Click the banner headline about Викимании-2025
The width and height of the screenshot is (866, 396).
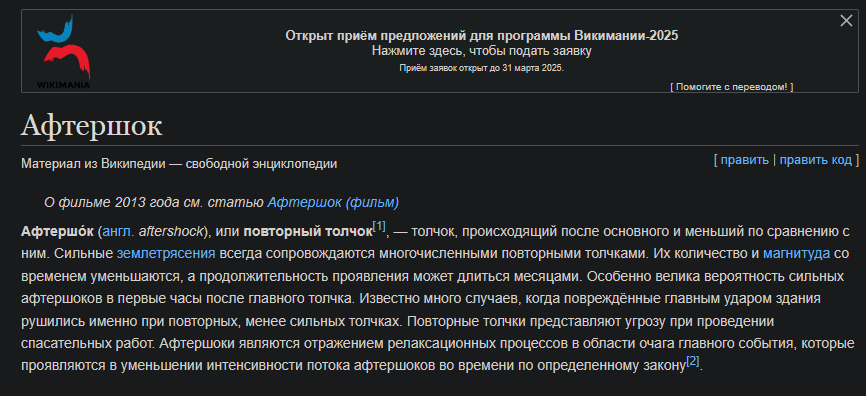pos(482,36)
